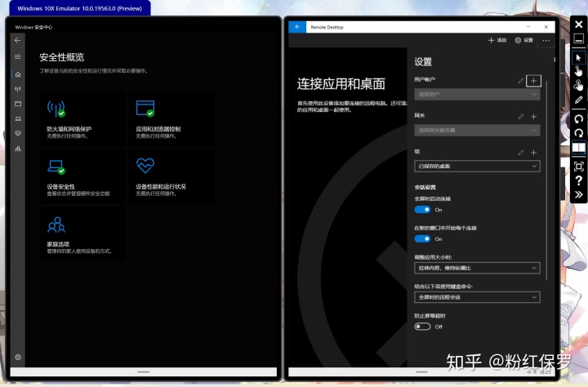
Task: Open Security Center settings gear at bottom
Action: (18, 357)
